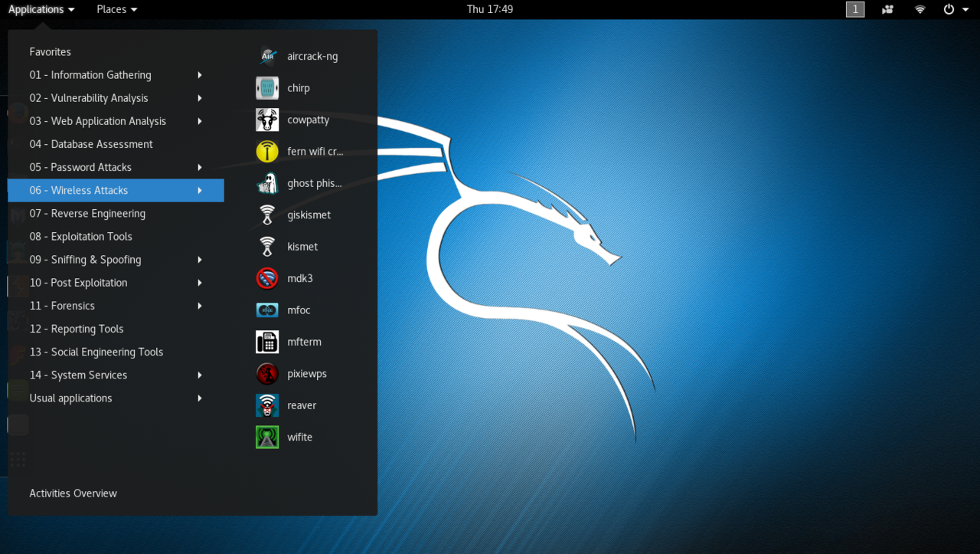
Task: Click the mfterm telephone icon
Action: [x=267, y=342]
